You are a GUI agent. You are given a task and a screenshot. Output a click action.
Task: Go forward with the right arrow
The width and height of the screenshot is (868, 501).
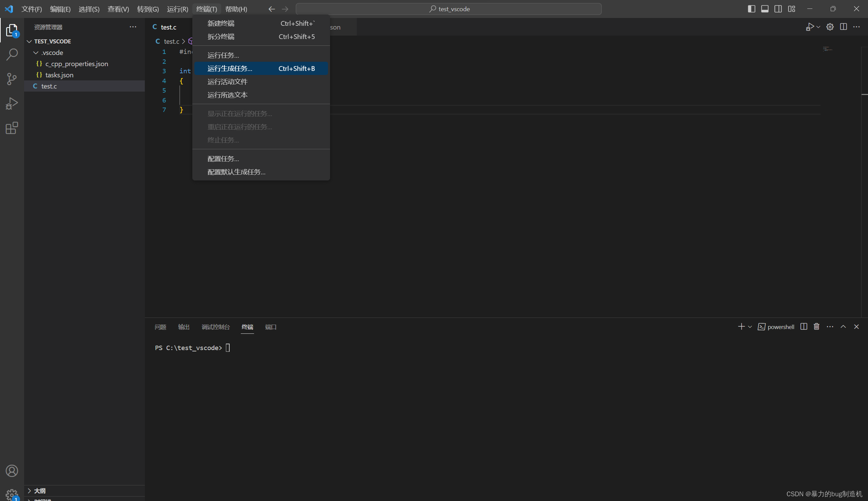coord(285,9)
